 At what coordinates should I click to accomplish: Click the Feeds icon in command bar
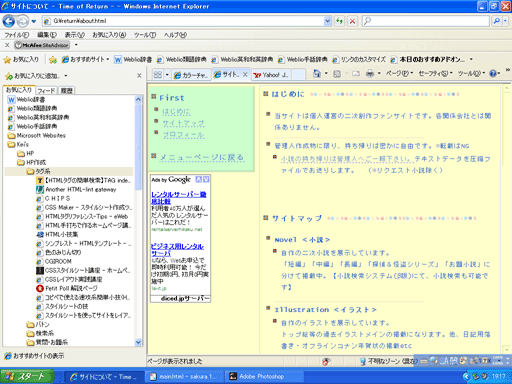tap(337, 74)
